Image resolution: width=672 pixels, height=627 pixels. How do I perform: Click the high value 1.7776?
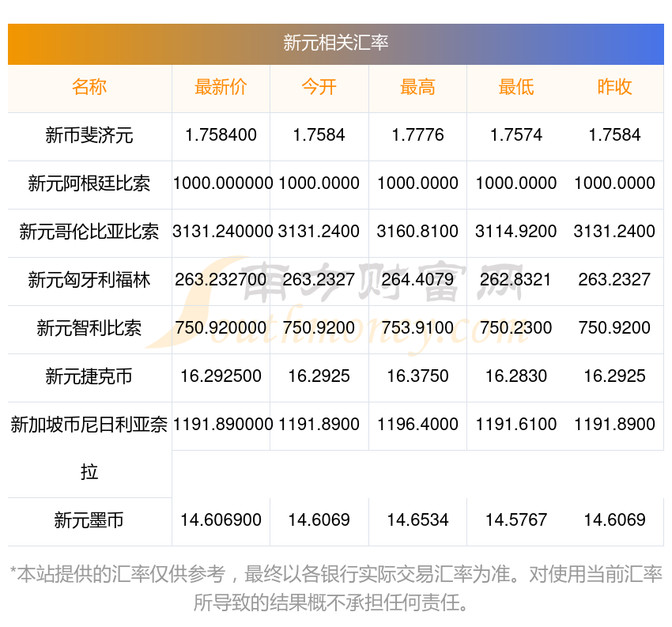pos(417,135)
